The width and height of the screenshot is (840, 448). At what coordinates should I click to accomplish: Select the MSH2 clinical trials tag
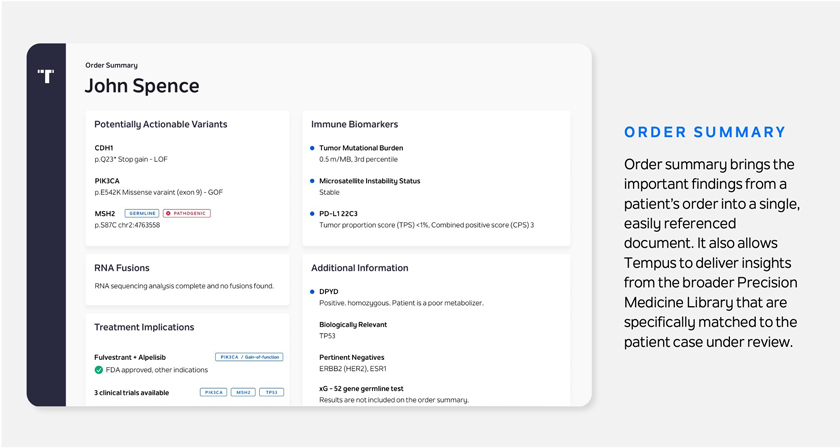(243, 392)
